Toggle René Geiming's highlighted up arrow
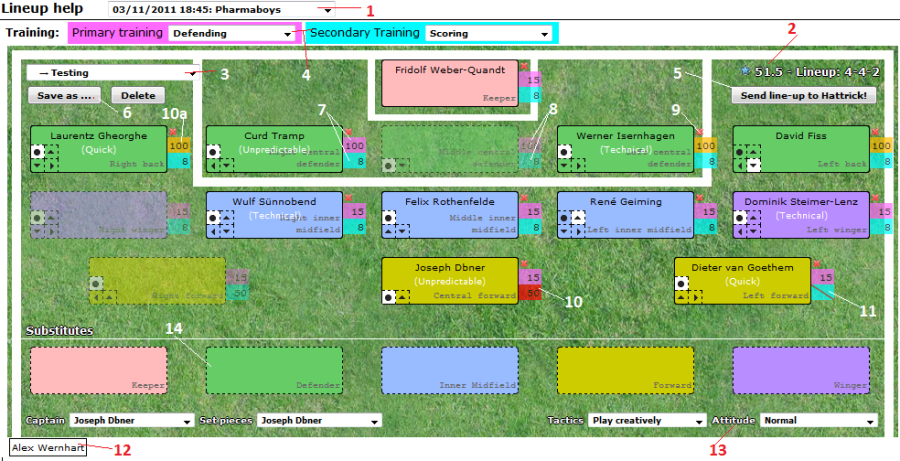This screenshot has height=461, width=900. [x=579, y=218]
